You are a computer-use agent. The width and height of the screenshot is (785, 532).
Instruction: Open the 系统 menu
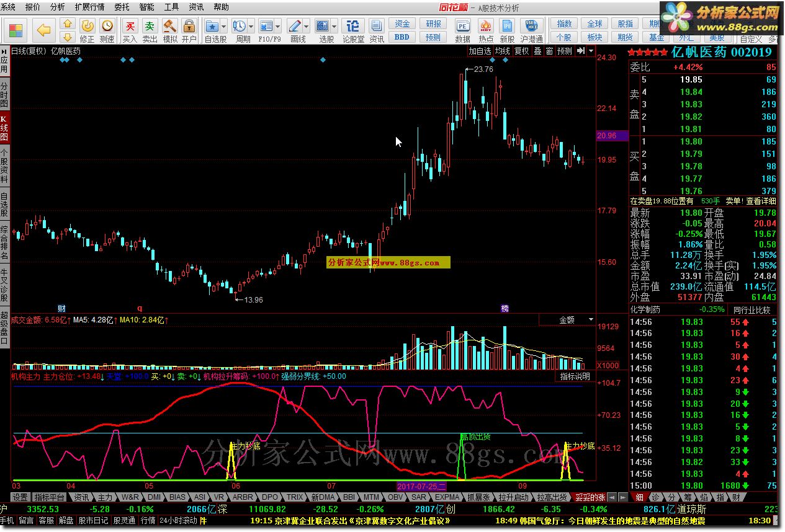pyautogui.click(x=8, y=7)
